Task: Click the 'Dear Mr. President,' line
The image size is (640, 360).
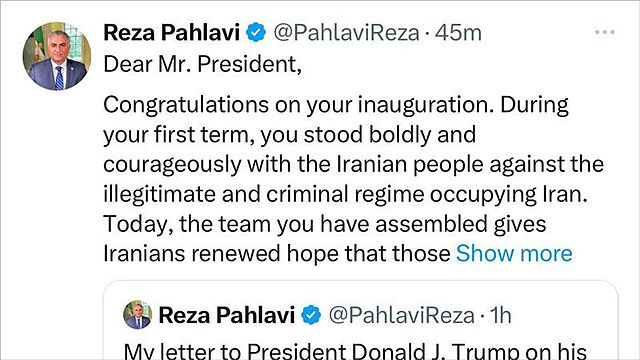Action: [x=202, y=64]
